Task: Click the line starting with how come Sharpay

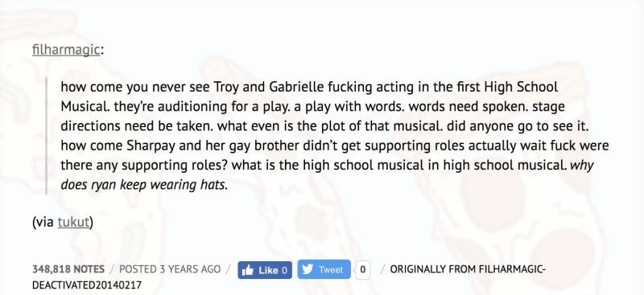Action: point(335,145)
